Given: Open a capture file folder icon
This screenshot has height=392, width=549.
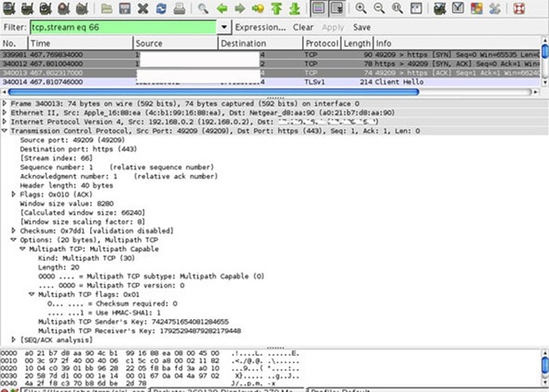Looking at the screenshot, I should coord(106,8).
